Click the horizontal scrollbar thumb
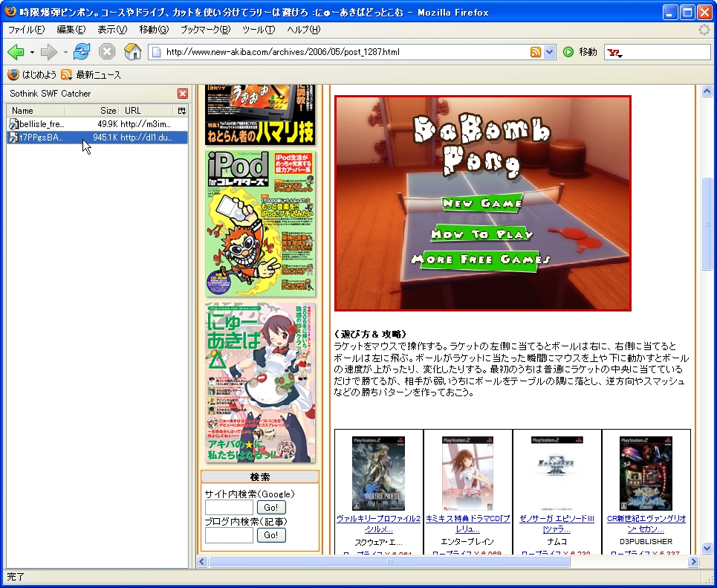Image resolution: width=717 pixels, height=588 pixels. click(x=389, y=561)
